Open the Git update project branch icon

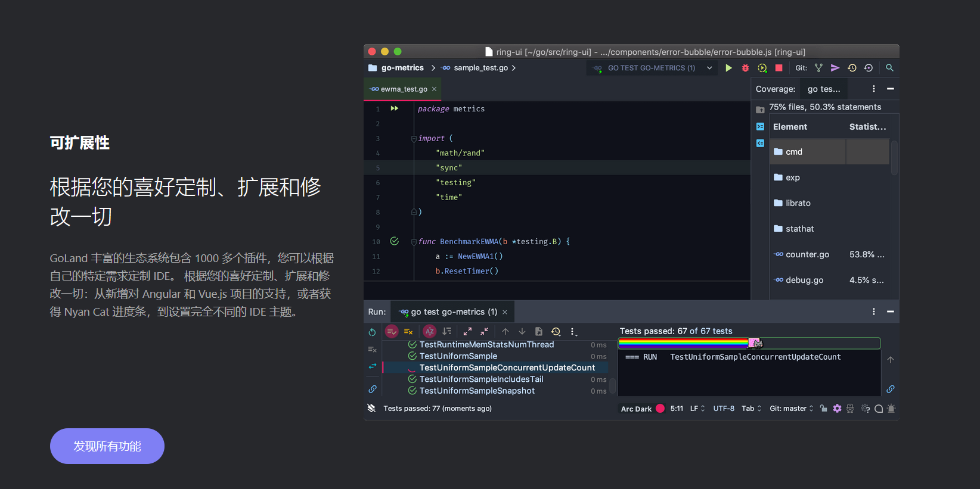point(818,68)
